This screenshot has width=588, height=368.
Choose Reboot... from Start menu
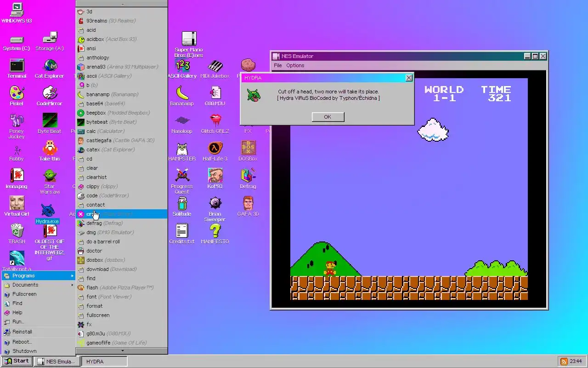[39, 342]
